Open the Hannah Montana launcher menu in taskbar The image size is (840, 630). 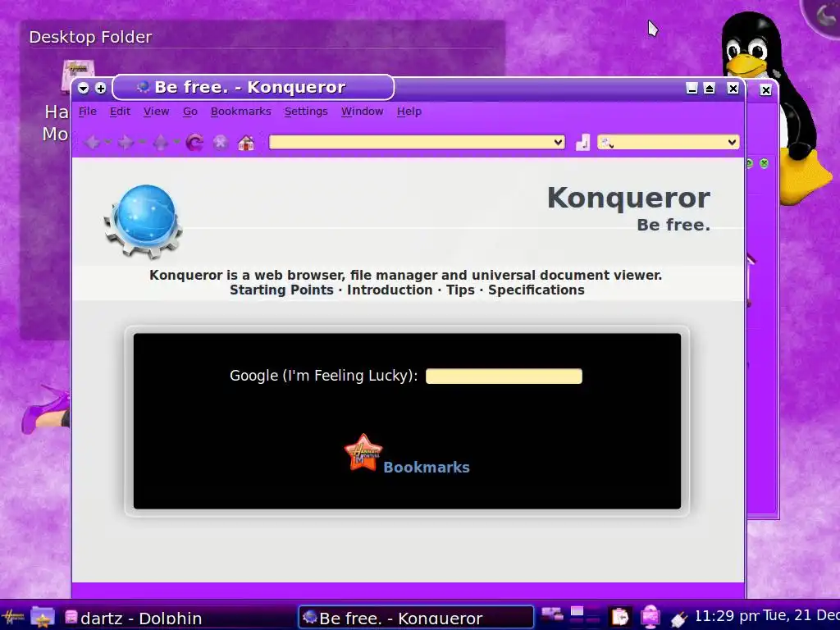tap(13, 617)
